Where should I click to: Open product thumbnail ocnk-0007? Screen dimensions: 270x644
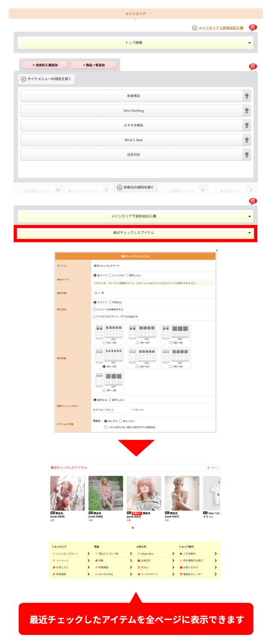[144, 493]
